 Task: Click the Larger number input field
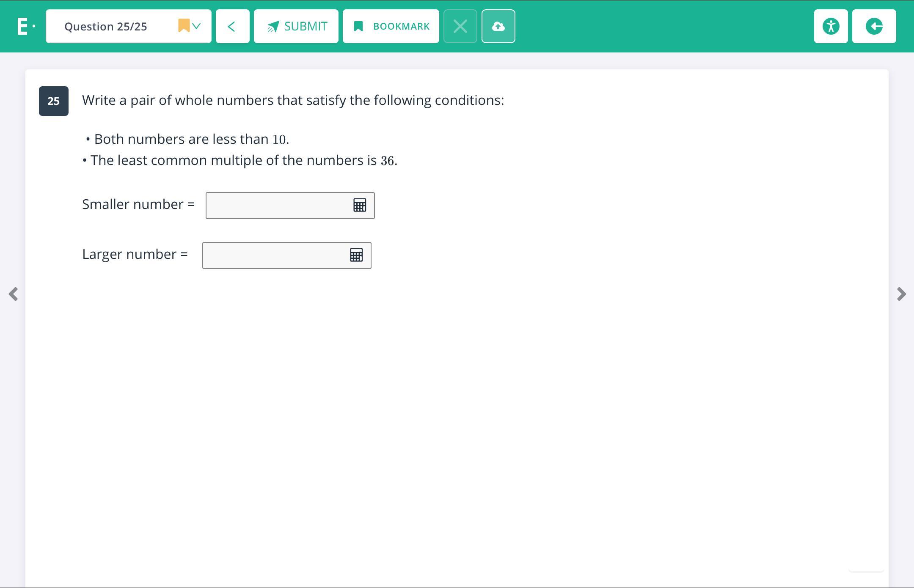tap(274, 256)
